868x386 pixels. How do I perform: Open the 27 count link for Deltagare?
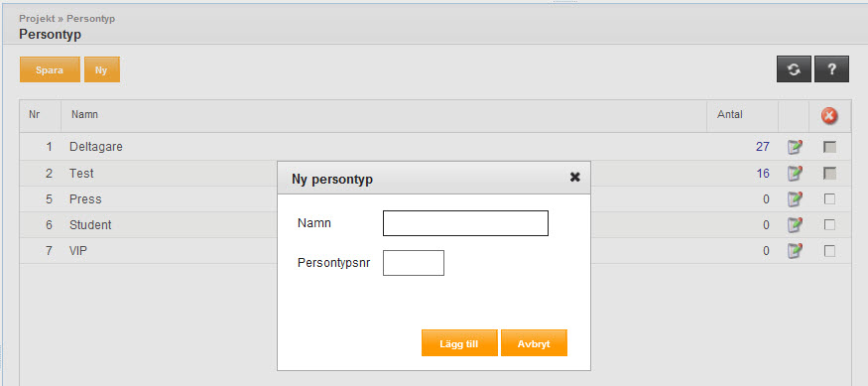pyautogui.click(x=762, y=147)
